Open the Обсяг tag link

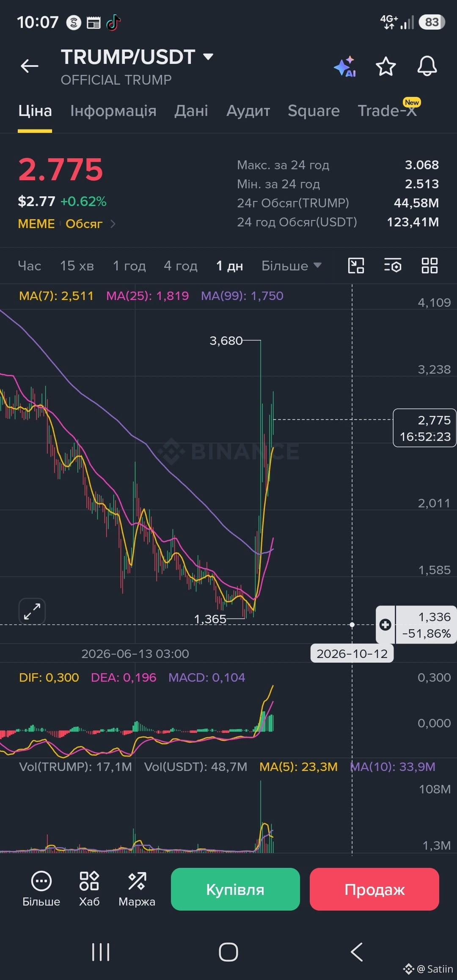(84, 224)
